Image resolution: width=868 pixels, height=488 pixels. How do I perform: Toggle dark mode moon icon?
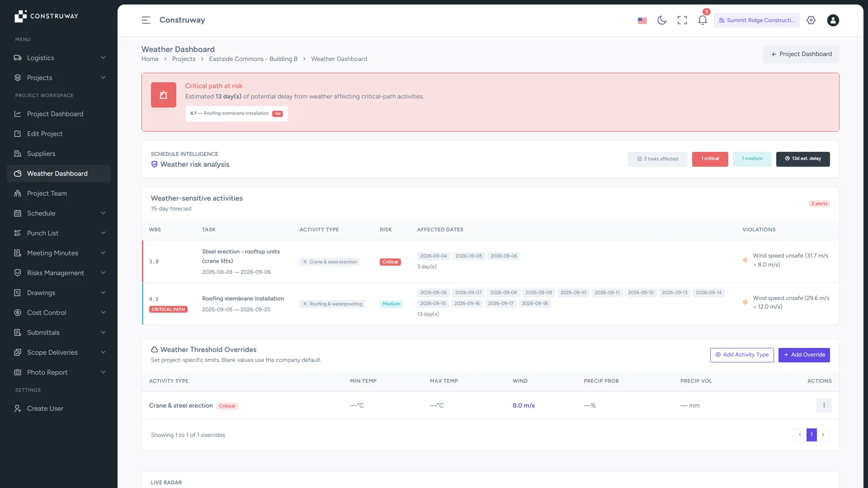pyautogui.click(x=662, y=20)
